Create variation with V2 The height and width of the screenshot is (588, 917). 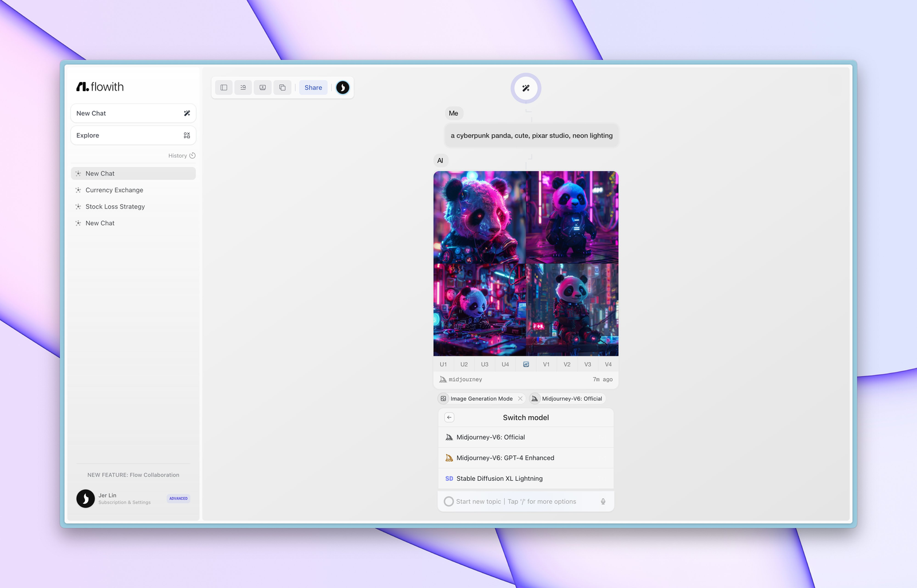(x=567, y=364)
